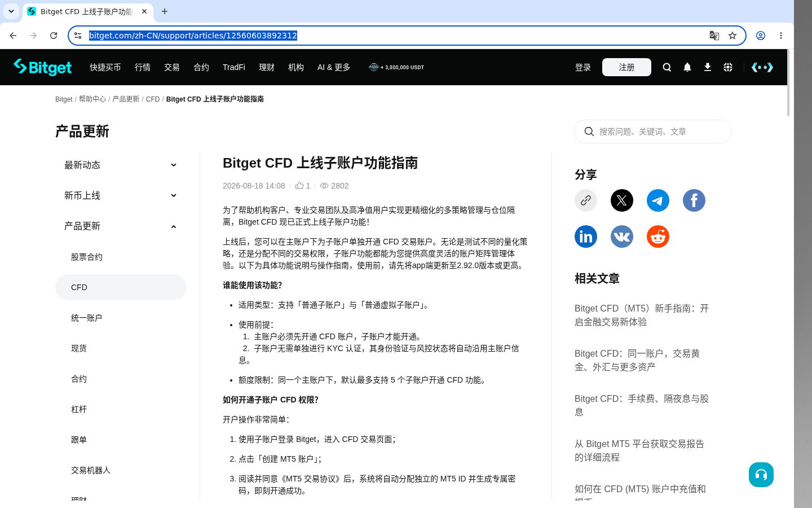812x508 pixels.
Task: Reload the page with refresh icon
Action: coord(54,36)
